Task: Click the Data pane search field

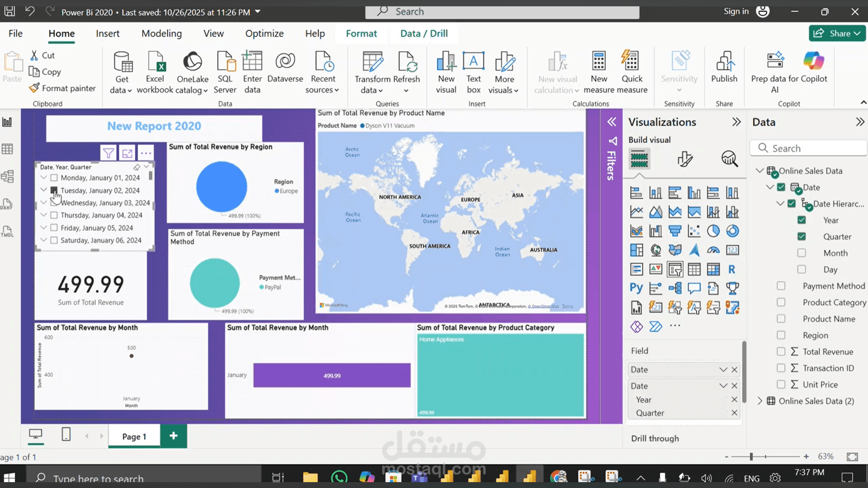Action: point(808,148)
